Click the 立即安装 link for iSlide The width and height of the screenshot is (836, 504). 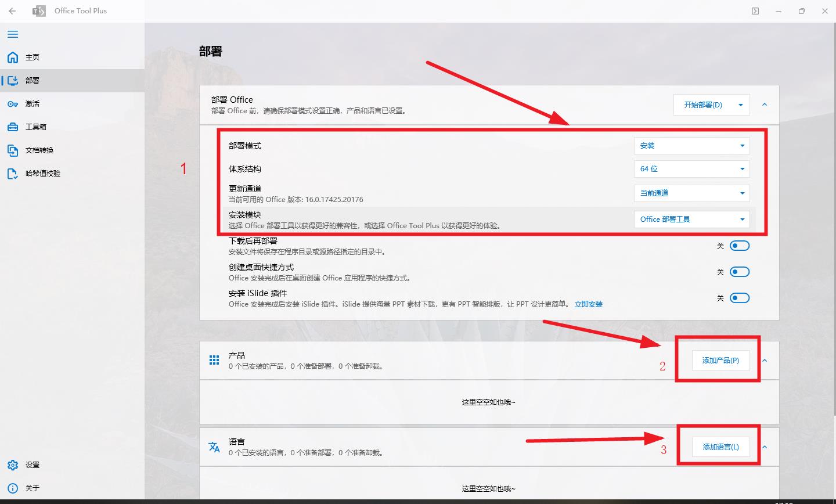[x=589, y=304]
